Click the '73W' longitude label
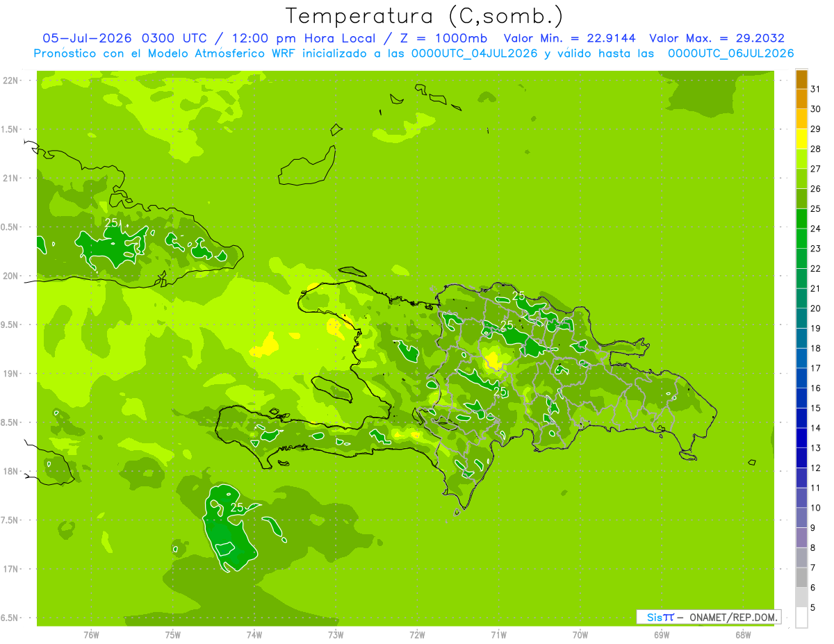834x644 pixels. [x=336, y=635]
